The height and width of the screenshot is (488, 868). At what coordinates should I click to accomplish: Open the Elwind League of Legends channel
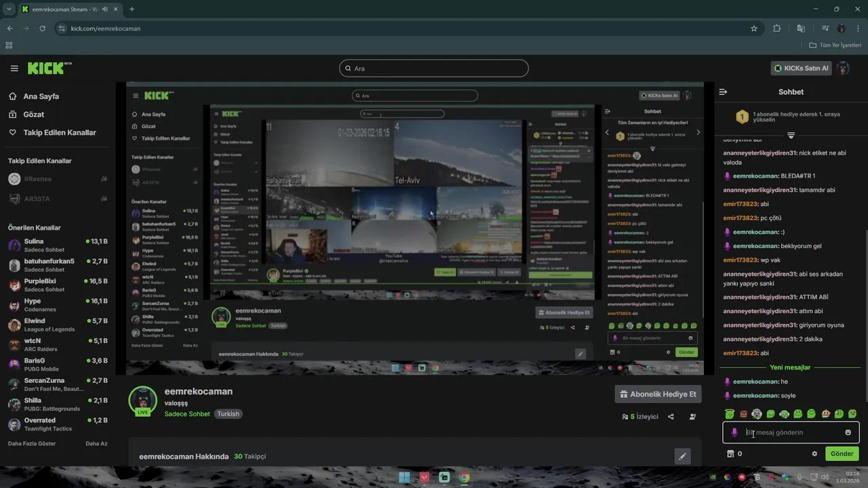pyautogui.click(x=58, y=325)
